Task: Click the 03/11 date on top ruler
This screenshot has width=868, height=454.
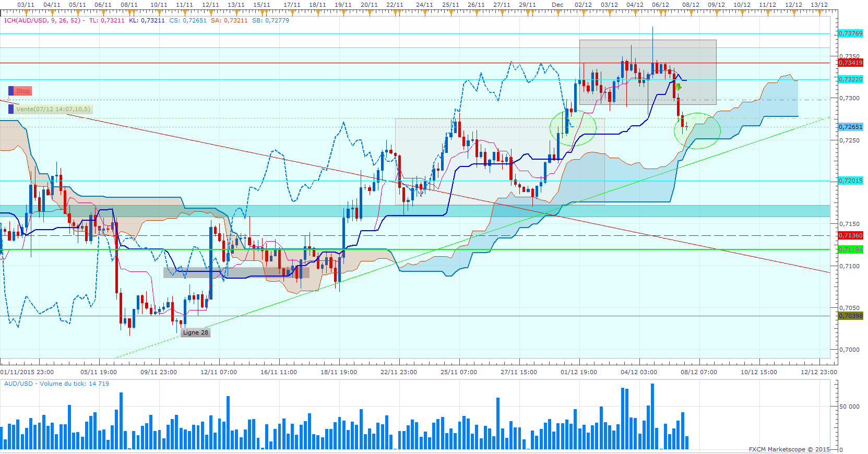Action: click(26, 5)
